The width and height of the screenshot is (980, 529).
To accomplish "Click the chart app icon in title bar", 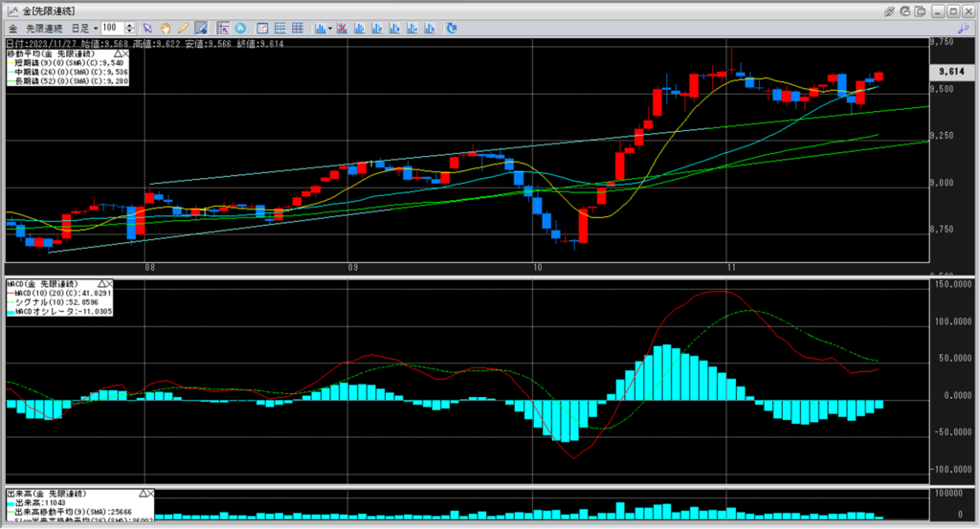I will pos(12,11).
